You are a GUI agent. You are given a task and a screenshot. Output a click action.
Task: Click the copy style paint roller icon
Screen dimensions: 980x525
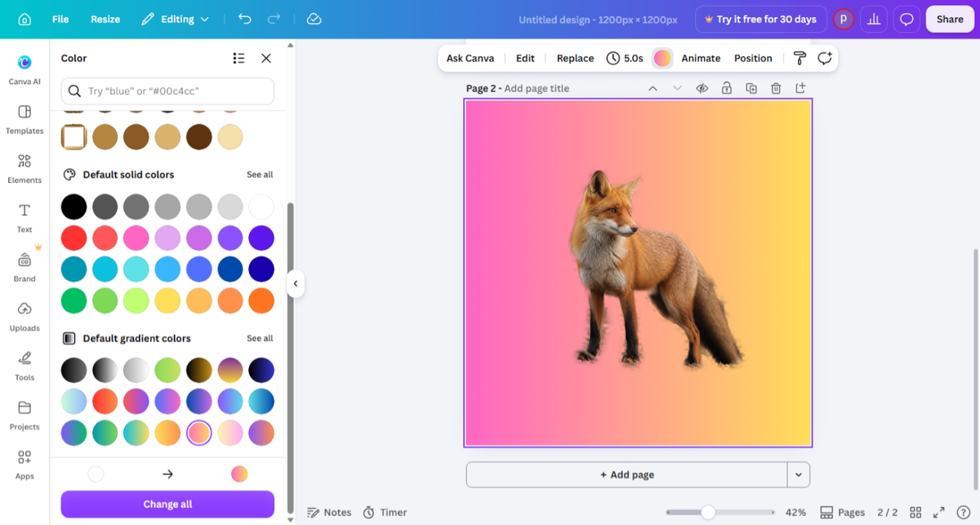click(800, 58)
